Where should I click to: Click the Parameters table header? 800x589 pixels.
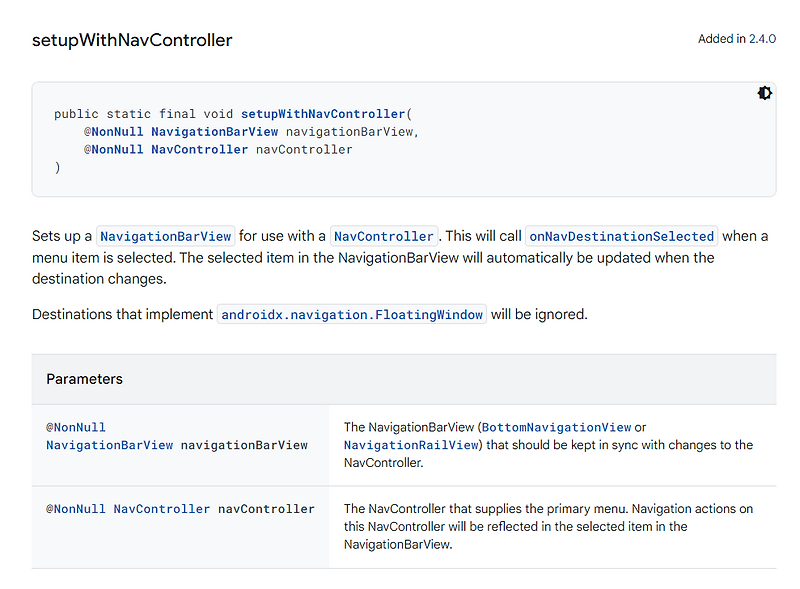[x=85, y=379]
